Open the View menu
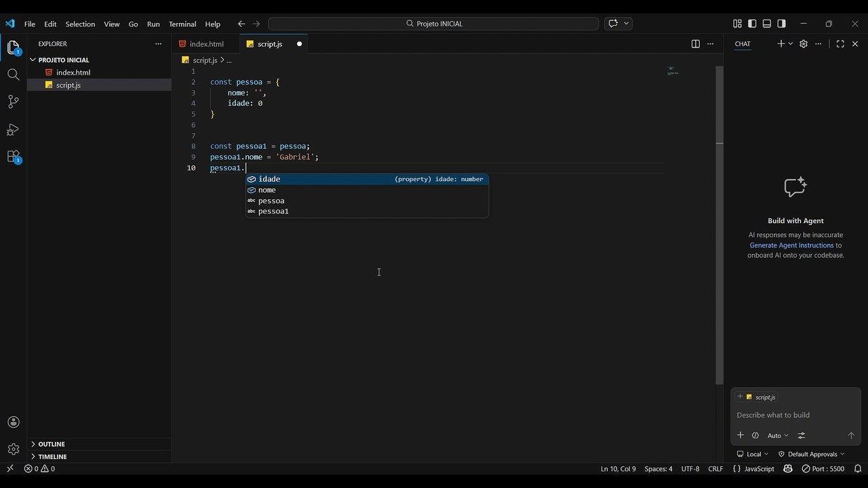Screen dimensions: 868x488 click(112, 24)
